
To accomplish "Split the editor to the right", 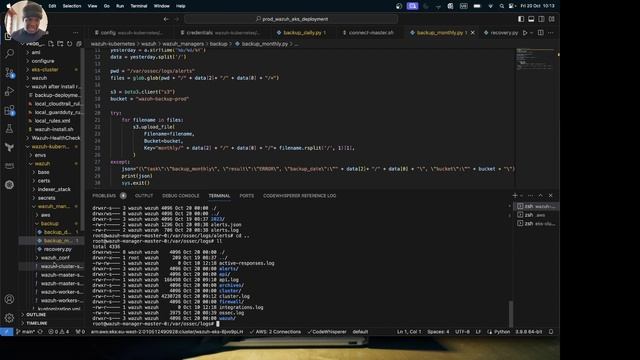I will point(540,33).
